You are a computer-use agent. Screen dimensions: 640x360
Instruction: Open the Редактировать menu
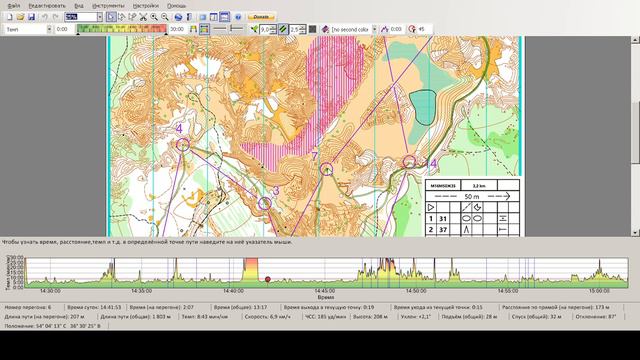click(x=47, y=6)
